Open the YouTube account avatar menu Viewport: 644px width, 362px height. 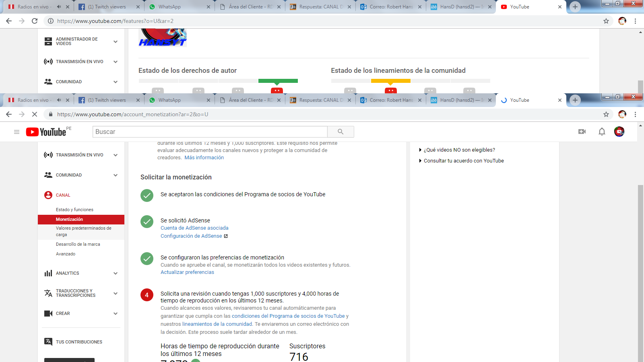tap(619, 132)
